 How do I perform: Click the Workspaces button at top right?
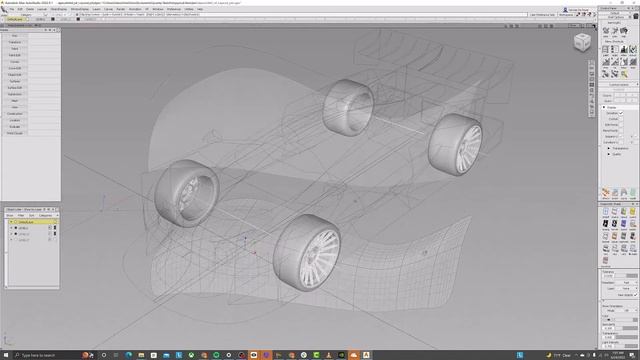(566, 15)
